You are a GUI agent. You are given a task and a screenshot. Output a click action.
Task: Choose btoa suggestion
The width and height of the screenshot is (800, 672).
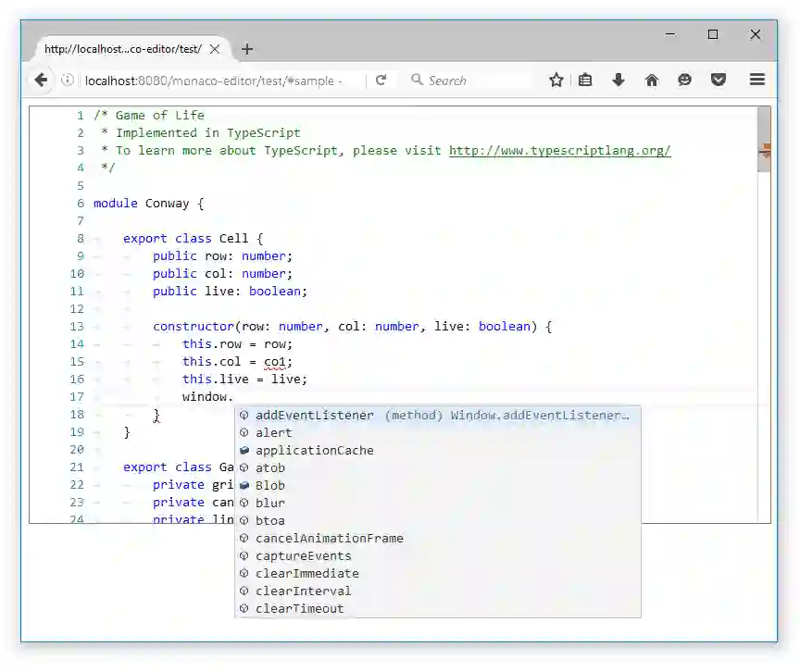(438, 520)
